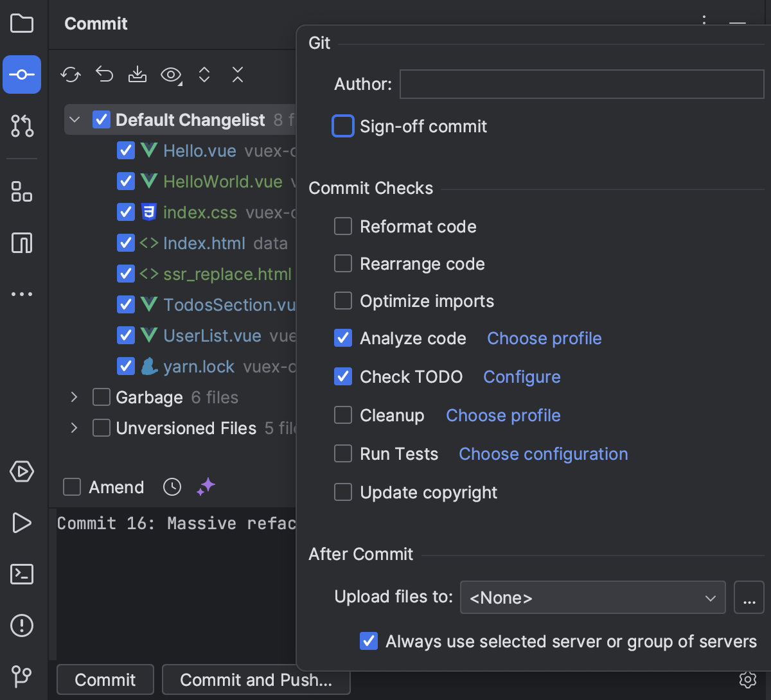Select Hello.vue in the changes tree
Screen dimensions: 771x700
(x=200, y=151)
